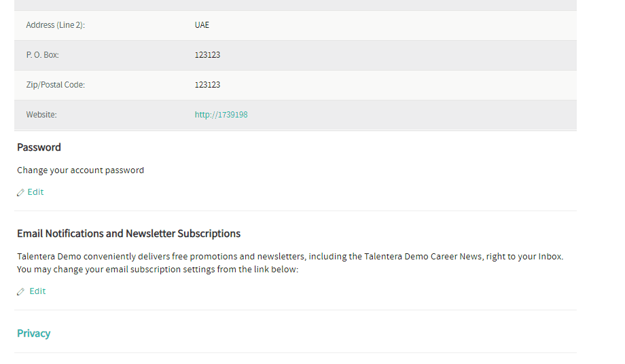This screenshot has height=364, width=625.
Task: Click the Zip/Postal Code label
Action: pyautogui.click(x=56, y=85)
